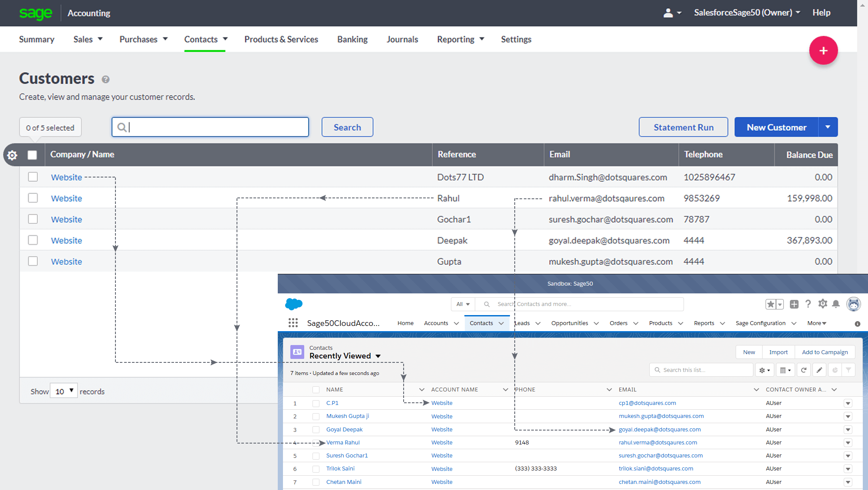Click the favorites star icon

[771, 304]
